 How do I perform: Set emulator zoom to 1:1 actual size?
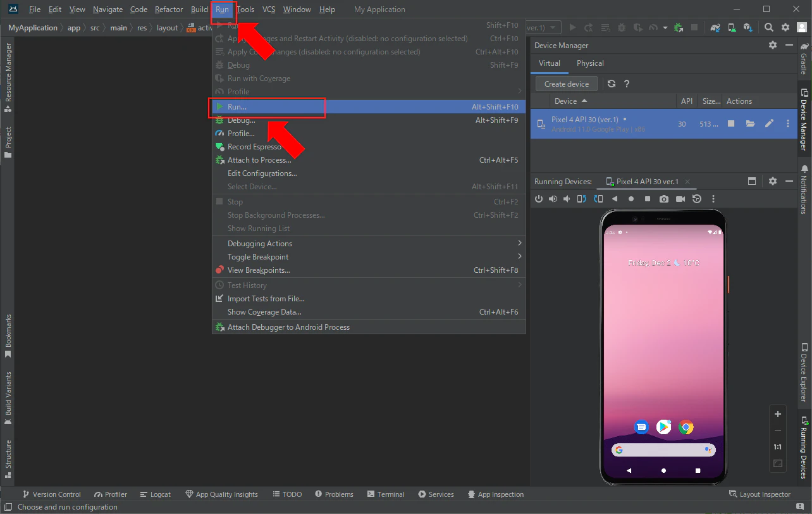point(778,447)
